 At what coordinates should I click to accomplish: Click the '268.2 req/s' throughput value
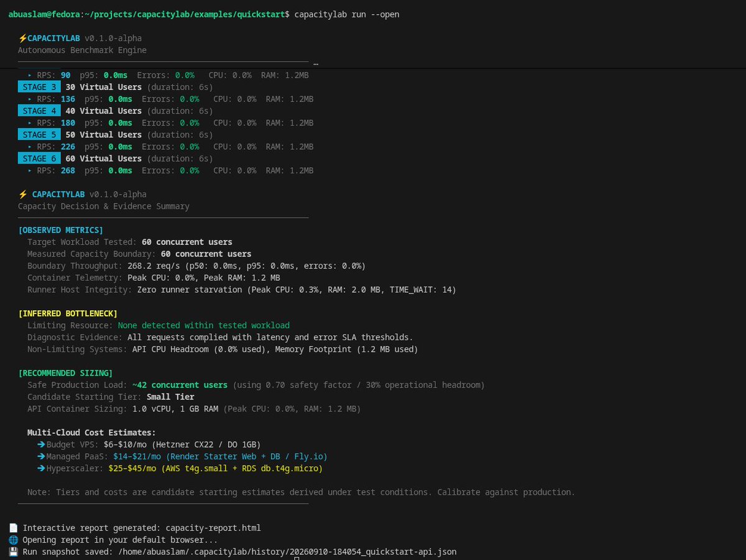click(x=154, y=265)
